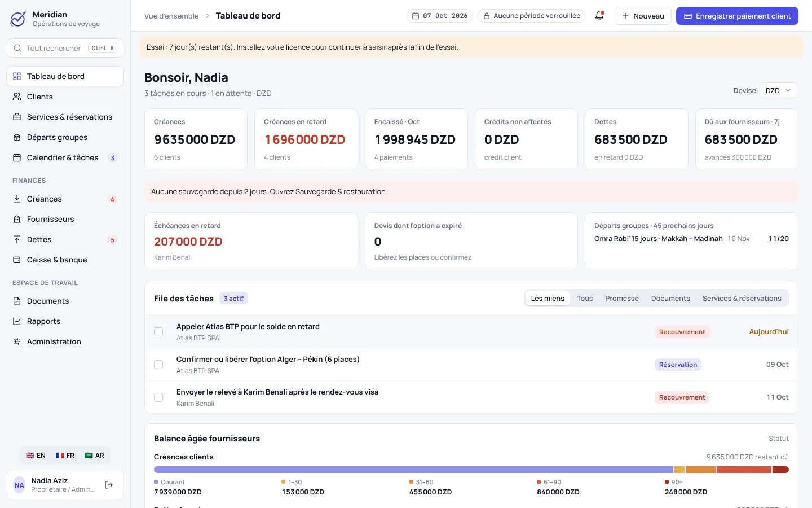Select the Documents tab in File des tâches
Screen dimensions: 812x508
(x=670, y=298)
